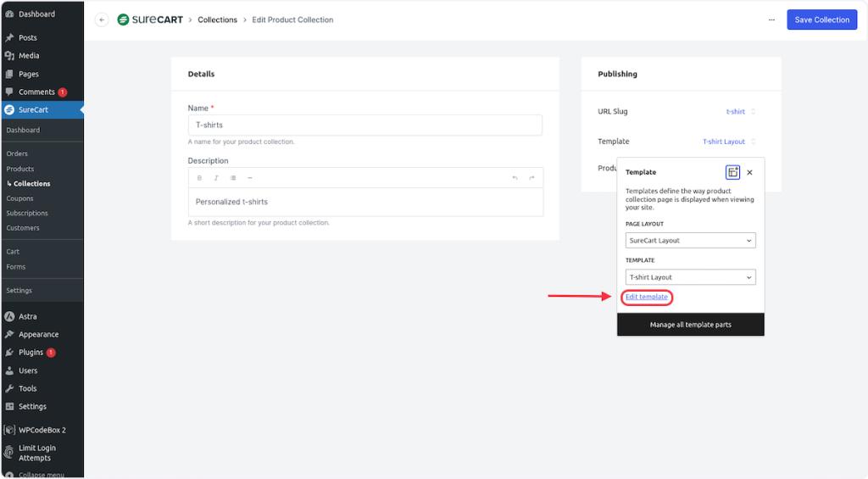The width and height of the screenshot is (868, 479).
Task: Open the T-shirt Layout template dropdown
Action: click(691, 277)
